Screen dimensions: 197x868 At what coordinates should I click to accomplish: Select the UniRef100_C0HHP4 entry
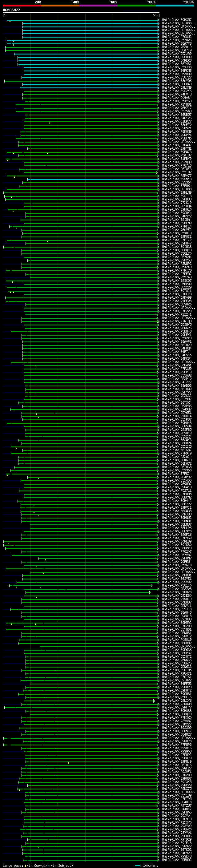click(177, 443)
